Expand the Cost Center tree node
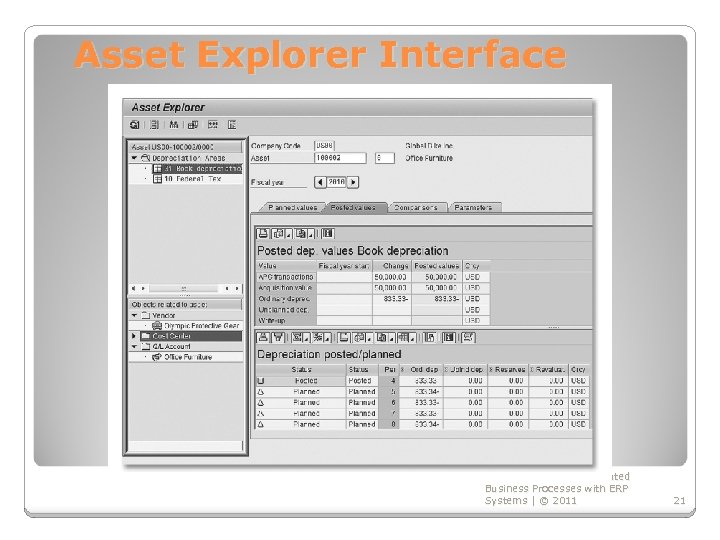Image resolution: width=720 pixels, height=540 pixels. click(x=134, y=336)
